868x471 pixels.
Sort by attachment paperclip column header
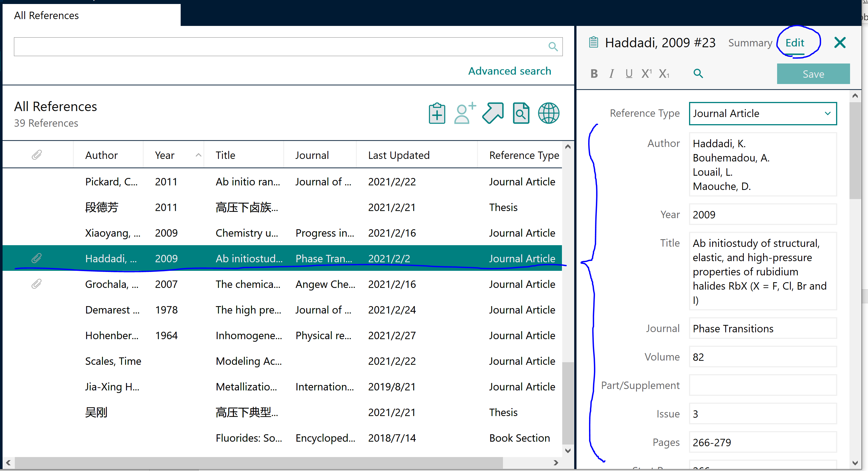coord(37,155)
